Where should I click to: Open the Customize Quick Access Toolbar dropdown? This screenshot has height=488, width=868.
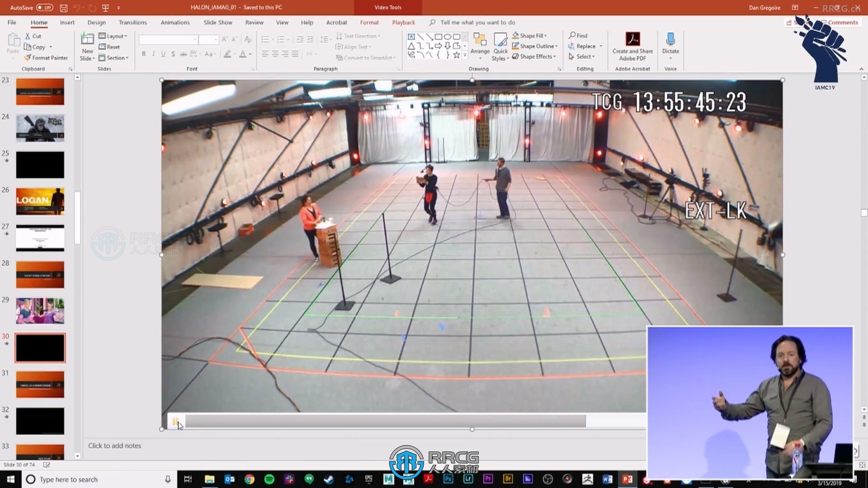118,8
